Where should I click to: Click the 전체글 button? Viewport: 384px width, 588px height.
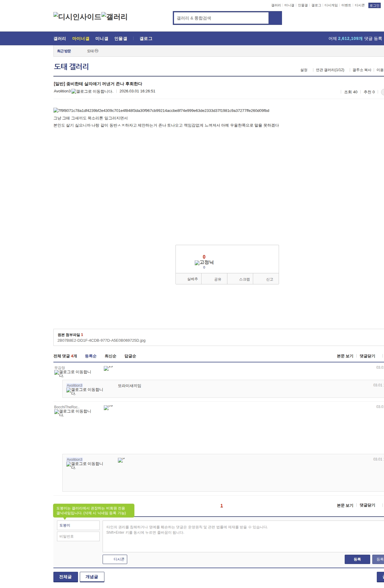point(66,577)
